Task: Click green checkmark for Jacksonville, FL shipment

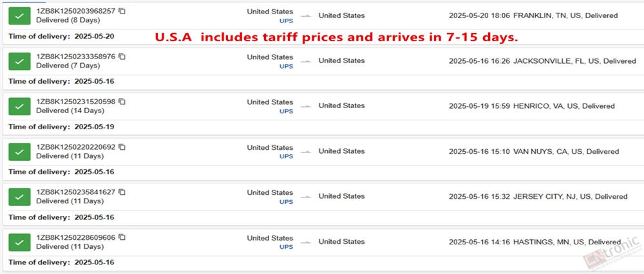Action: click(x=19, y=61)
